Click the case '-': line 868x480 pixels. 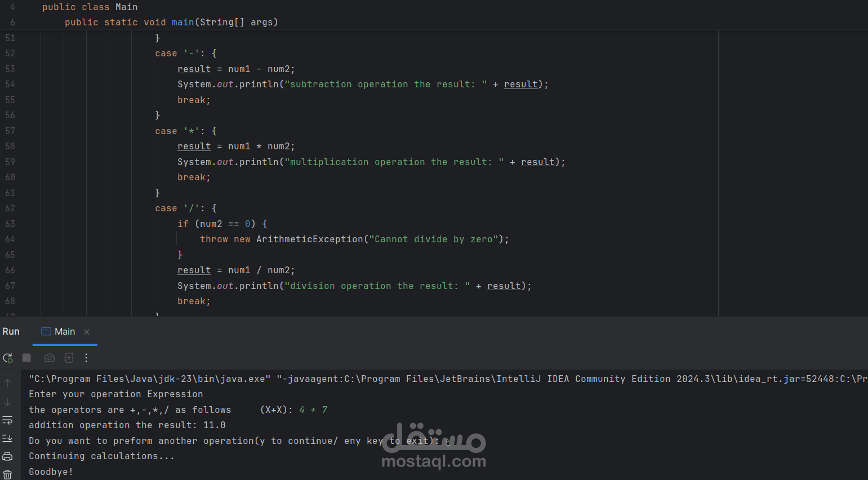click(x=186, y=54)
